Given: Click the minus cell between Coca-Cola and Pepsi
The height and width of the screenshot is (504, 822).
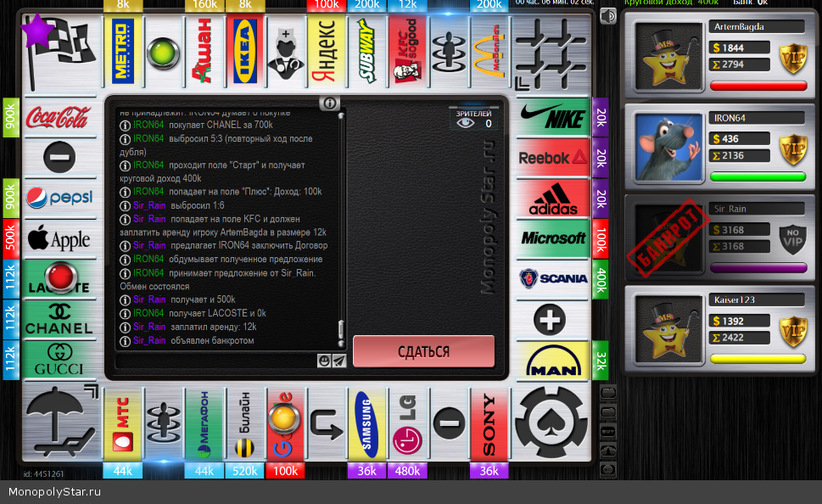Looking at the screenshot, I should pos(59,157).
